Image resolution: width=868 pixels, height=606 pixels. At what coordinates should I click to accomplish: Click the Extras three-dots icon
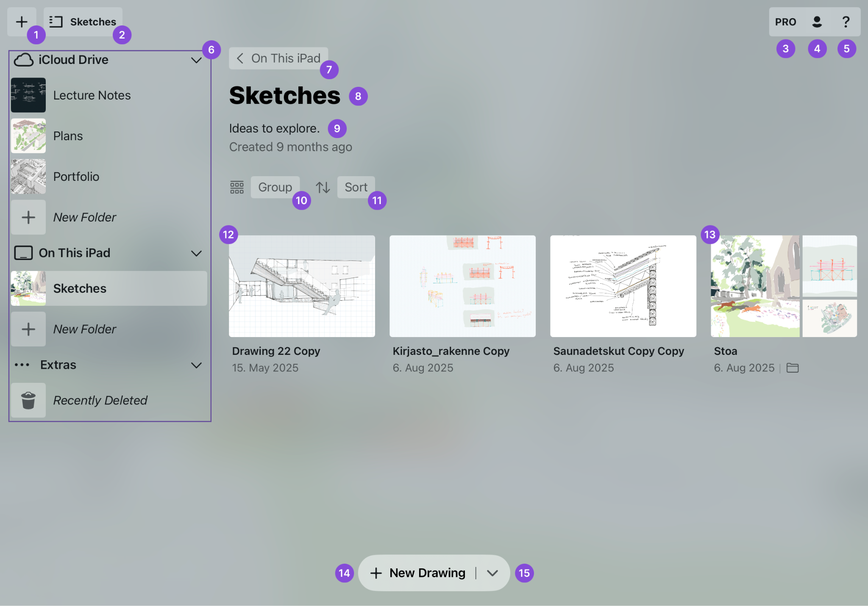point(22,365)
